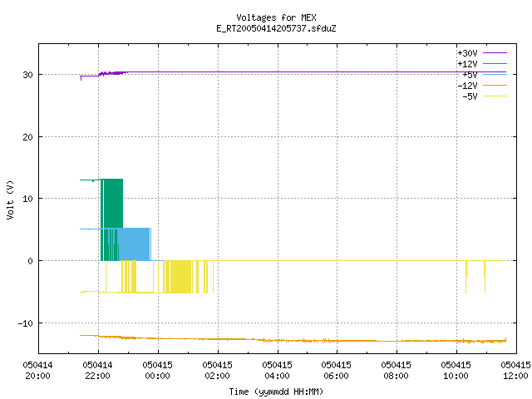
Task: Click the +5V legend label
Action: pos(470,75)
